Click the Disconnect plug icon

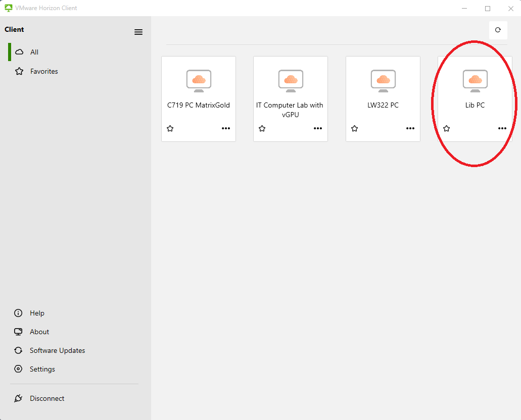[x=18, y=398]
